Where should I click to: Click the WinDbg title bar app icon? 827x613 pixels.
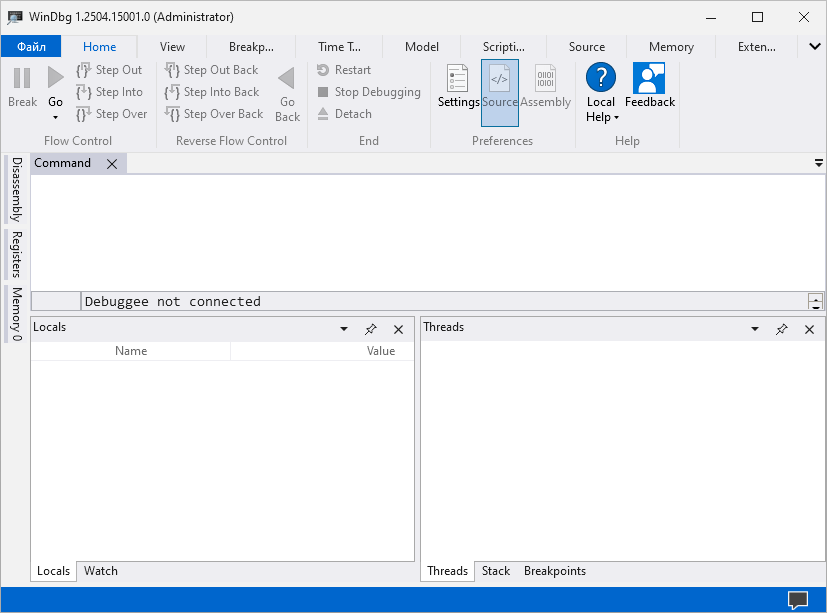[x=14, y=17]
